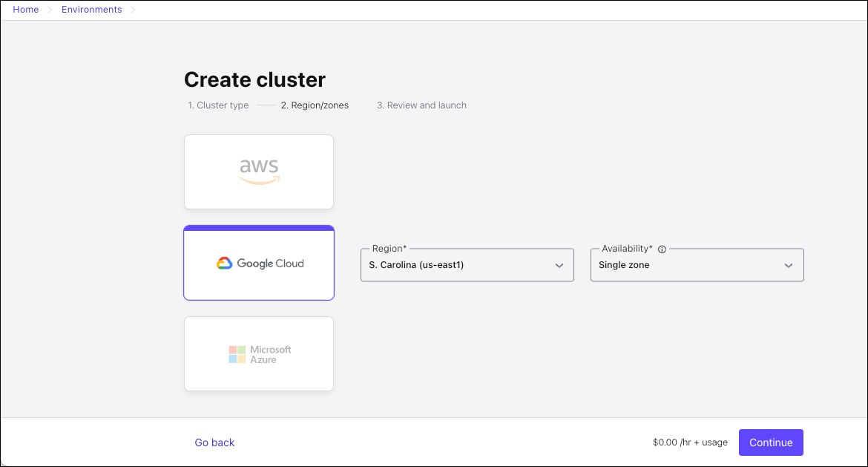Go to step 1 Cluster type
Image resolution: width=868 pixels, height=467 pixels.
pyautogui.click(x=218, y=105)
